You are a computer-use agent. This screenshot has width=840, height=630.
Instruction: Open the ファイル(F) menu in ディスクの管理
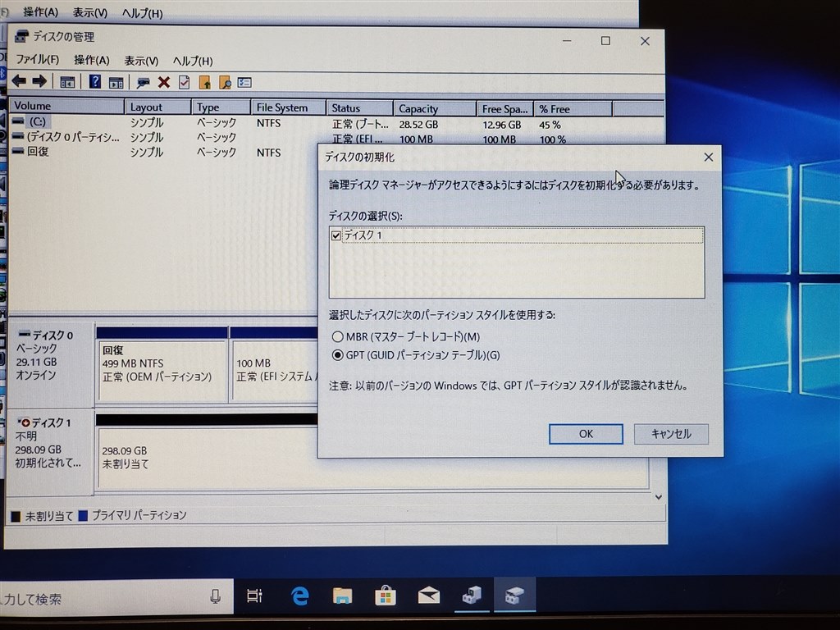pyautogui.click(x=38, y=59)
